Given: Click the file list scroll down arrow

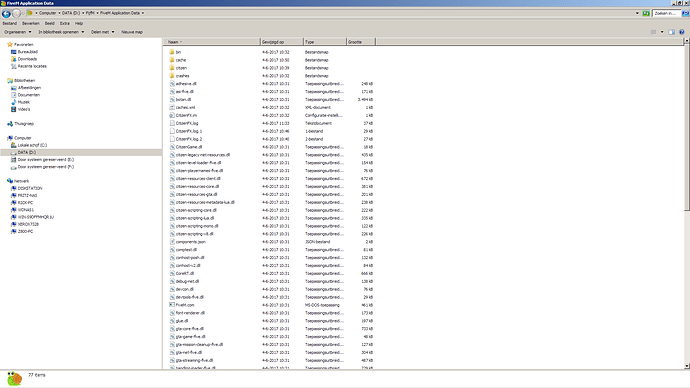Looking at the screenshot, I should (x=687, y=366).
